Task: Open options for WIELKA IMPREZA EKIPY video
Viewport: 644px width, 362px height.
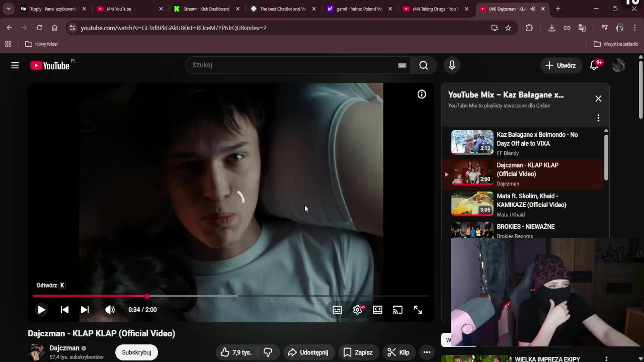Action: click(x=606, y=359)
